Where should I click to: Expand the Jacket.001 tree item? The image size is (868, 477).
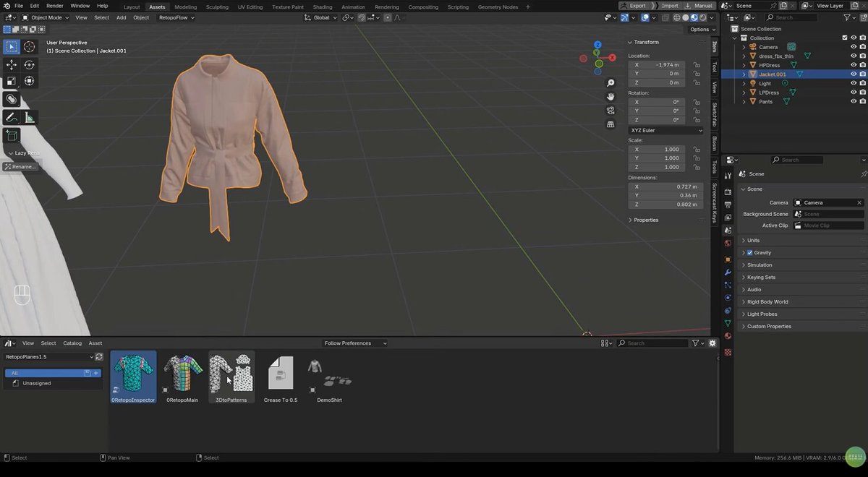click(744, 74)
